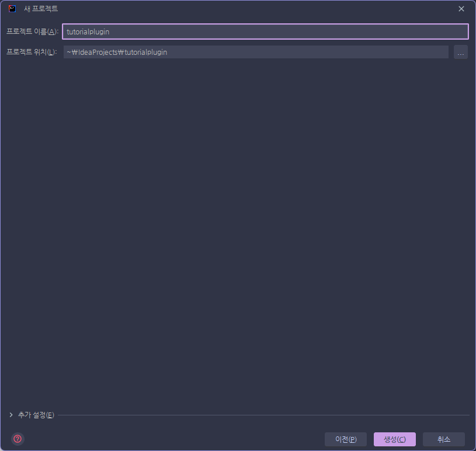Image resolution: width=476 pixels, height=451 pixels.
Task: Click the IntelliJ app icon in title bar
Action: pos(12,9)
